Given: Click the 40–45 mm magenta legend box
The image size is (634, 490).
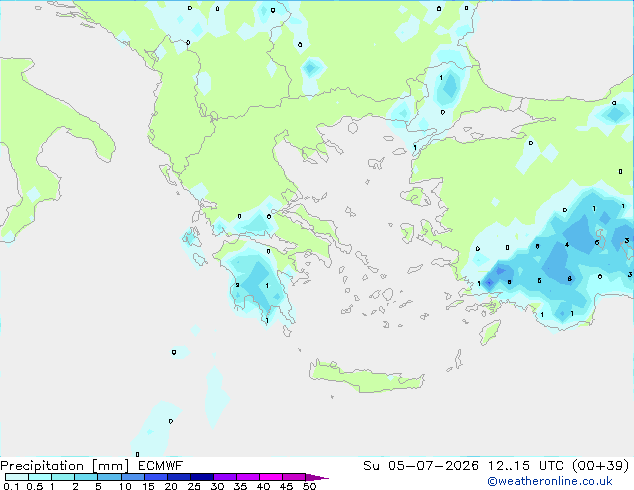Looking at the screenshot, I should coord(271,477).
